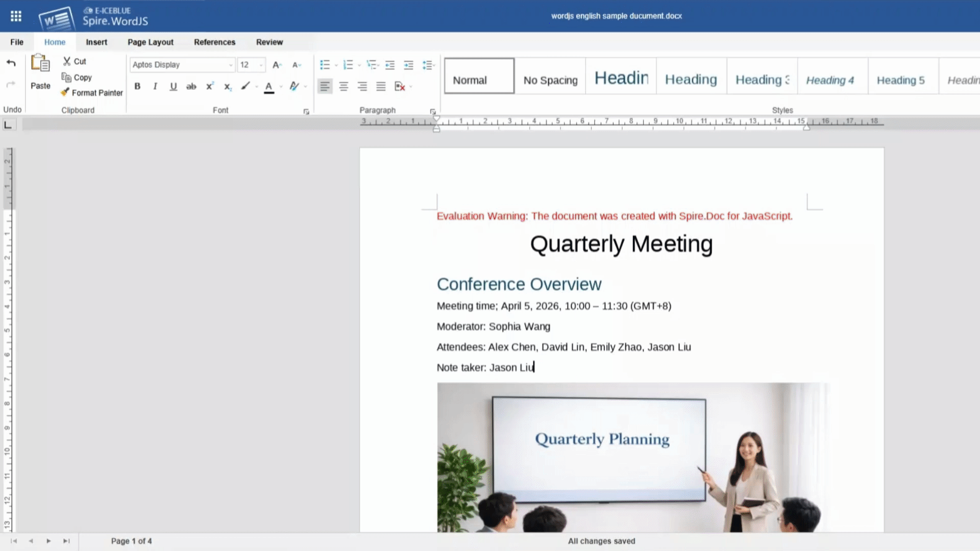Screen dimensions: 980x551
Task: Toggle italic formatting
Action: [x=155, y=86]
